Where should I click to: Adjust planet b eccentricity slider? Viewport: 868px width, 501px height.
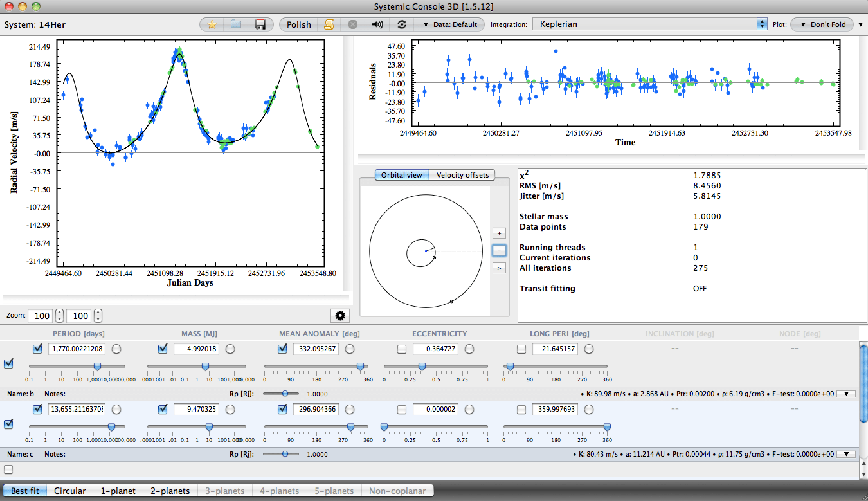pyautogui.click(x=422, y=367)
